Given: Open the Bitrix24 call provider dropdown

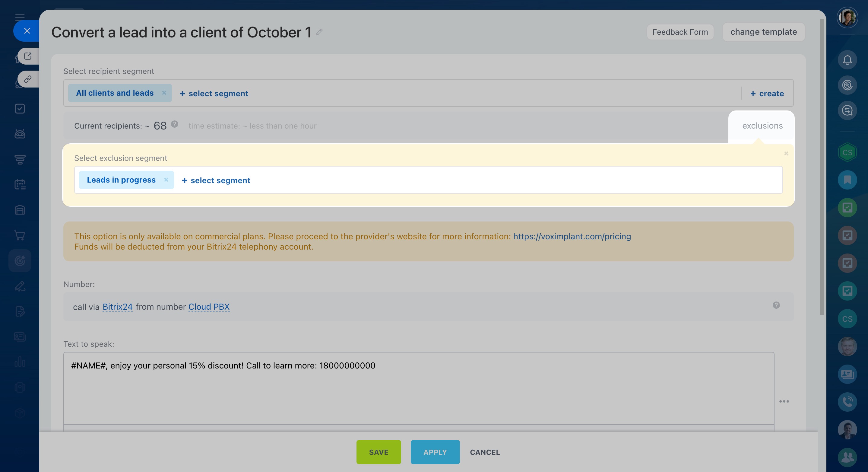Looking at the screenshot, I should pos(117,307).
